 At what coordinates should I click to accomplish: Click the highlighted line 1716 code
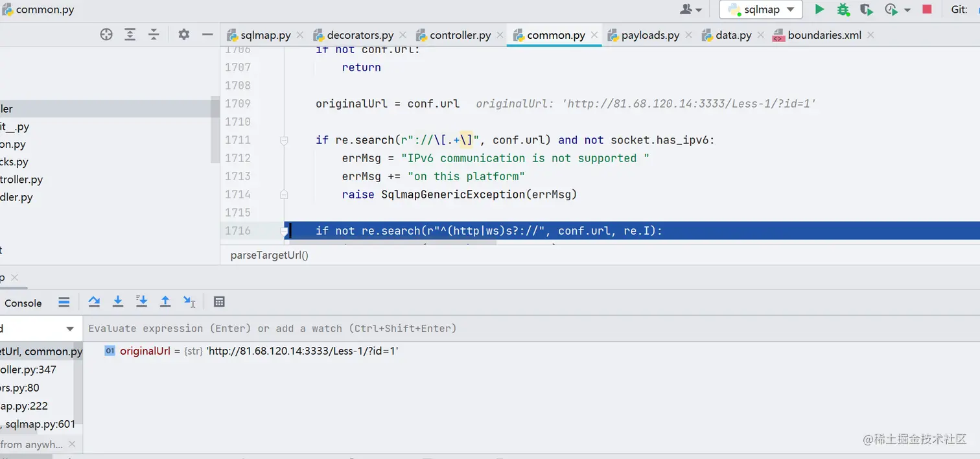pos(489,231)
